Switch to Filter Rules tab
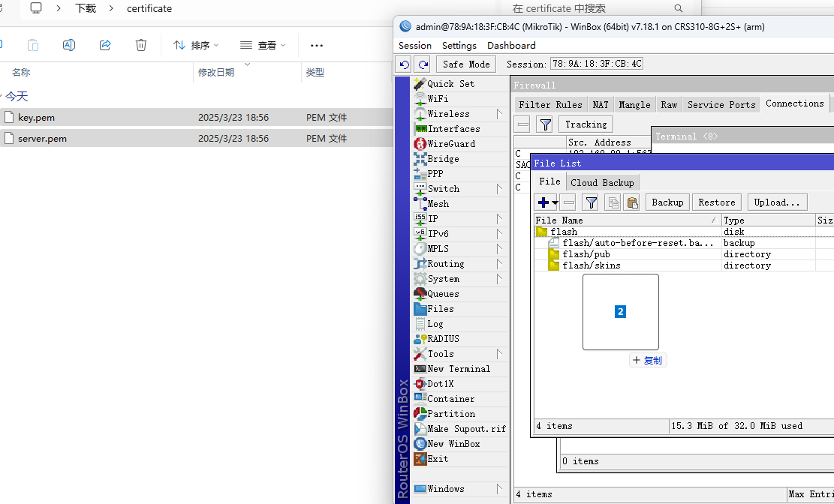834x504 pixels. point(550,105)
